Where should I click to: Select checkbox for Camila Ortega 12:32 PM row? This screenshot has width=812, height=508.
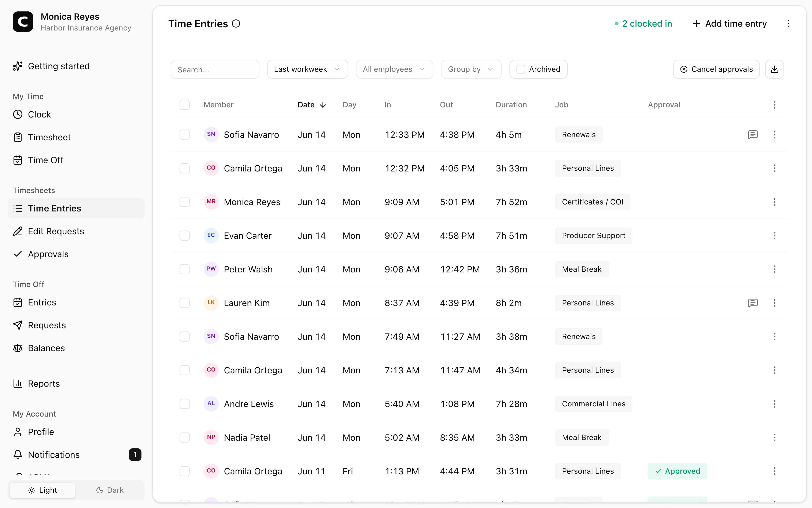[185, 168]
